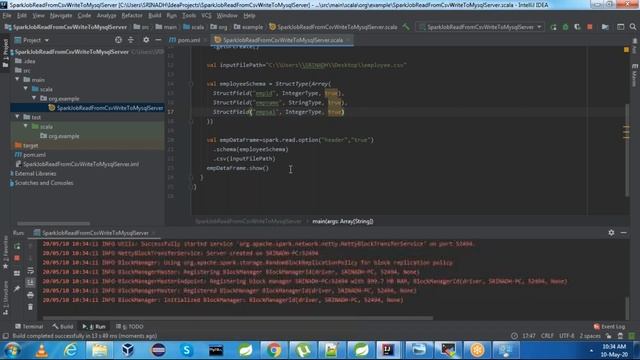Open Search Everywhere magnifier icon
640x360 pixels.
[633, 27]
